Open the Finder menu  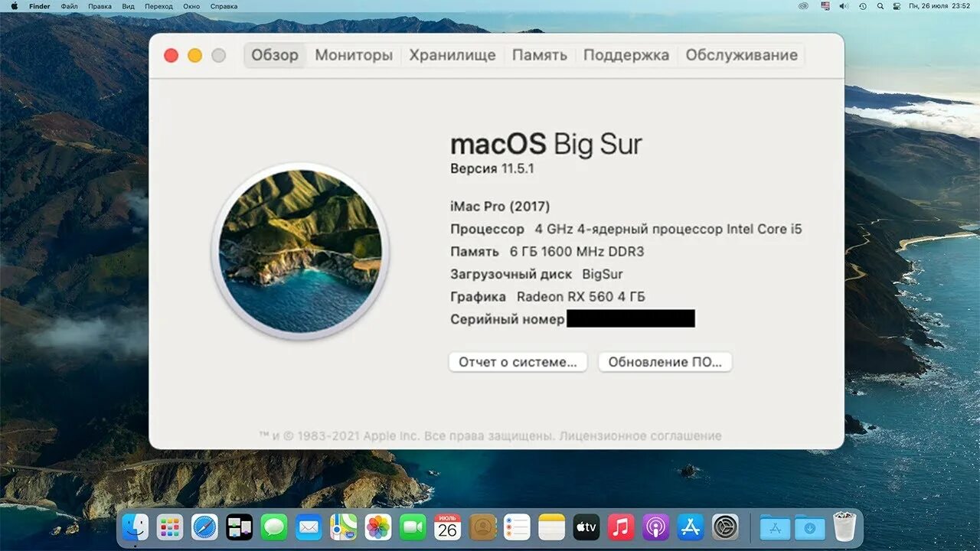[40, 6]
